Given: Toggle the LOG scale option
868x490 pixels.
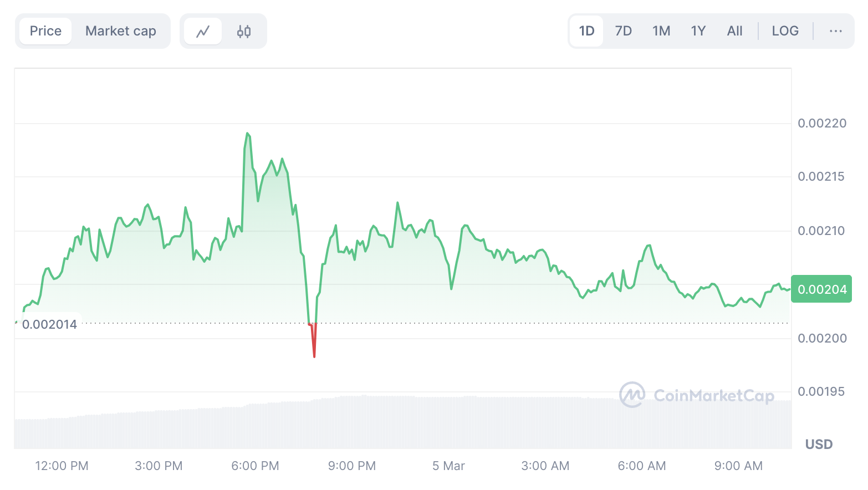Looking at the screenshot, I should [785, 31].
